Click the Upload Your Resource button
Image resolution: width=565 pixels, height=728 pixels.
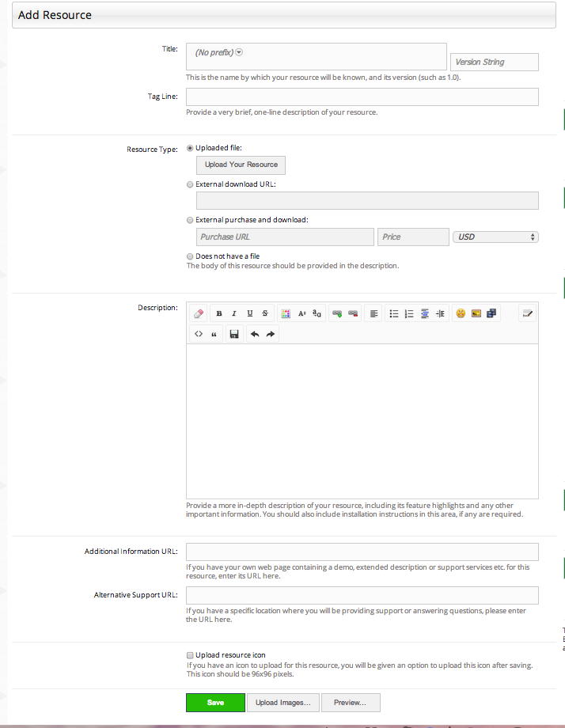click(241, 165)
